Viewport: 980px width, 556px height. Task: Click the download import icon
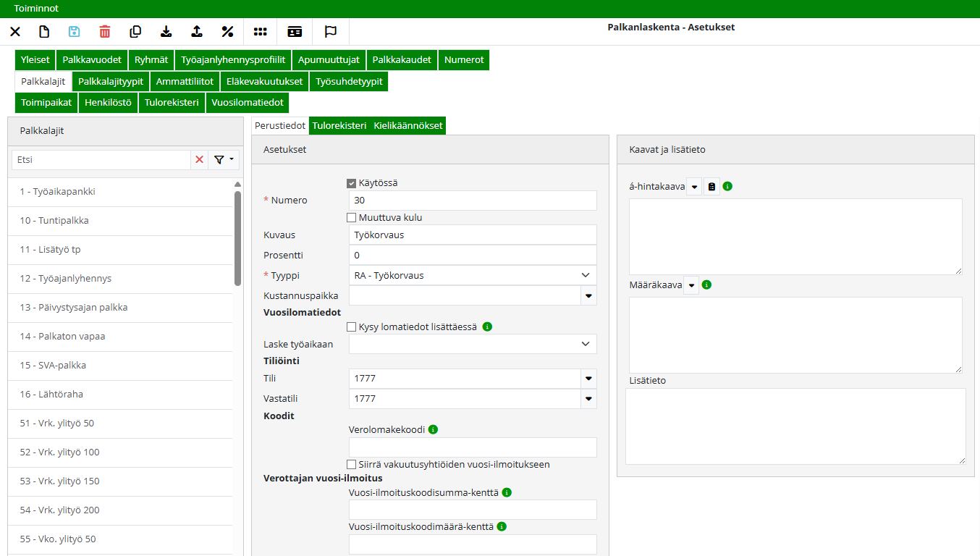pyautogui.click(x=166, y=32)
